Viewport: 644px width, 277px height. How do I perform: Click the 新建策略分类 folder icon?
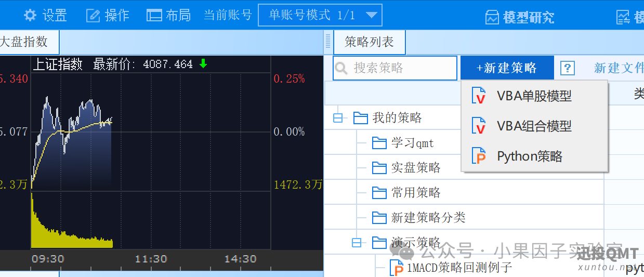click(x=379, y=218)
